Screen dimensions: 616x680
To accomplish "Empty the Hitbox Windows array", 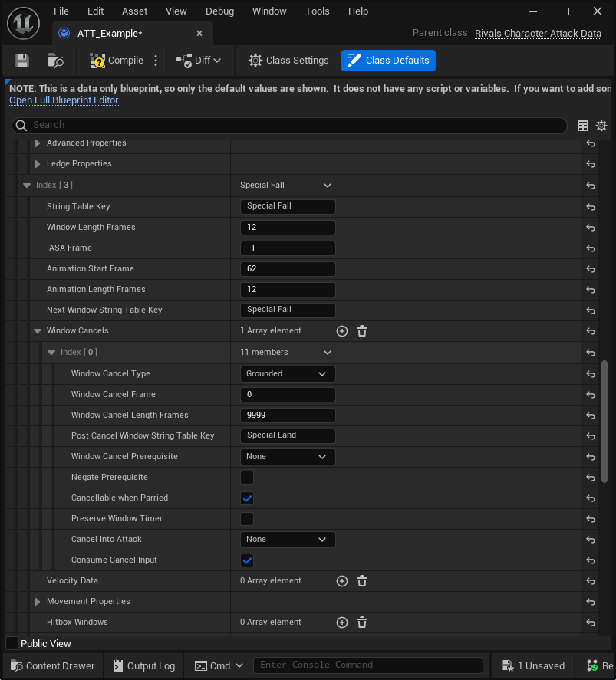I will tap(362, 623).
